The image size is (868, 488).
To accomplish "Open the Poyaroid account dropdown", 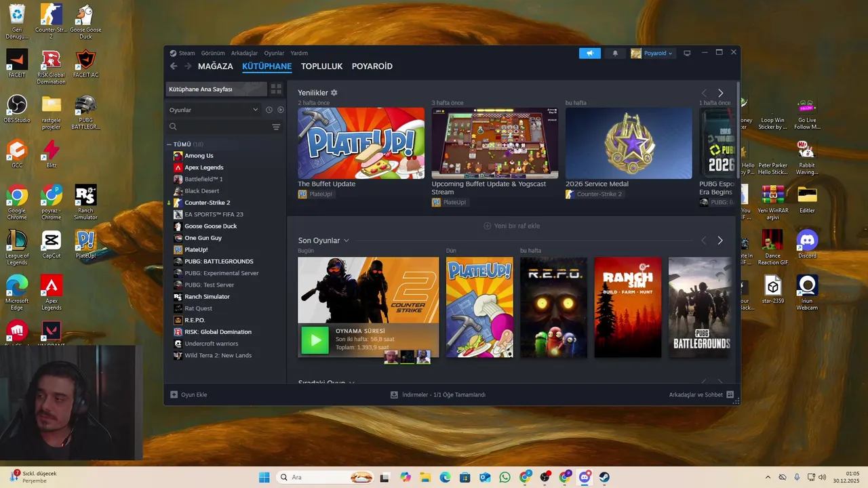I will pos(652,54).
